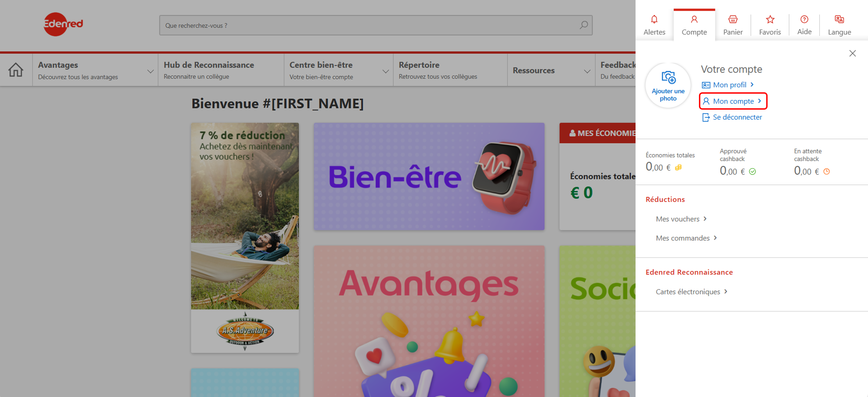Expand the Ressources dropdown arrow
The height and width of the screenshot is (397, 868).
point(587,71)
